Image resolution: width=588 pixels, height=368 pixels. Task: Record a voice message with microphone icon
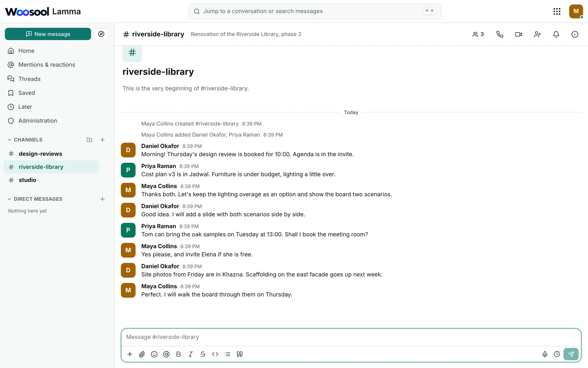click(545, 354)
